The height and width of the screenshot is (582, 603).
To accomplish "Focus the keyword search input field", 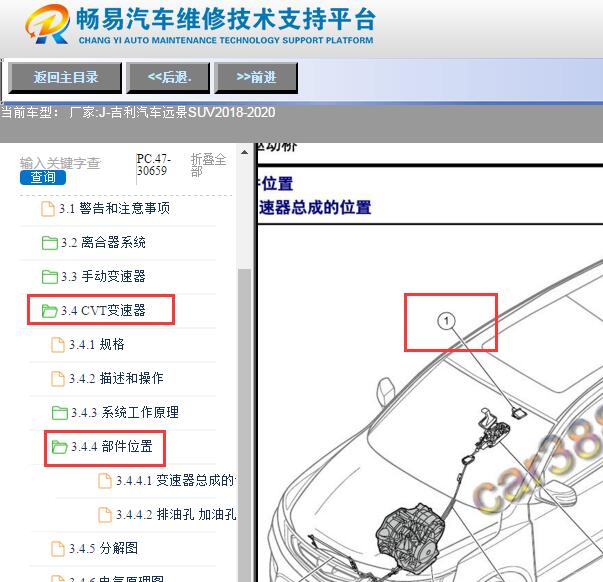I will pyautogui.click(x=60, y=163).
